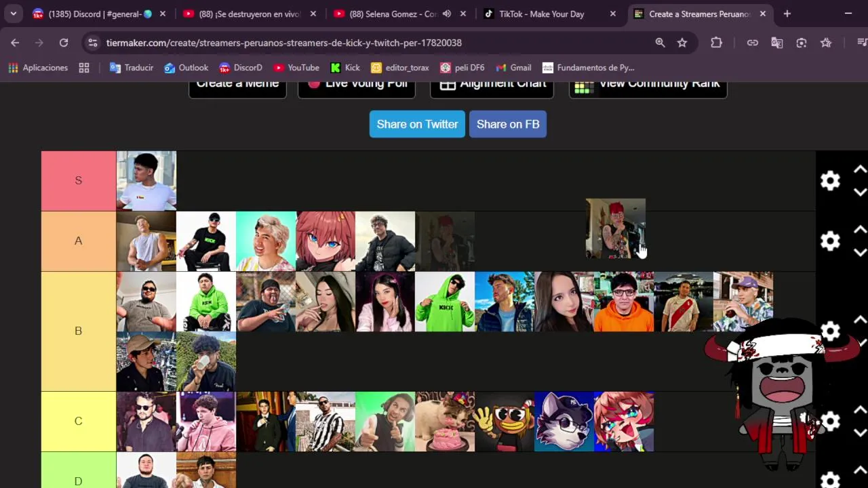The width and height of the screenshot is (868, 488).
Task: Open the bookmarks star-list toolbar icon
Action: click(x=826, y=43)
